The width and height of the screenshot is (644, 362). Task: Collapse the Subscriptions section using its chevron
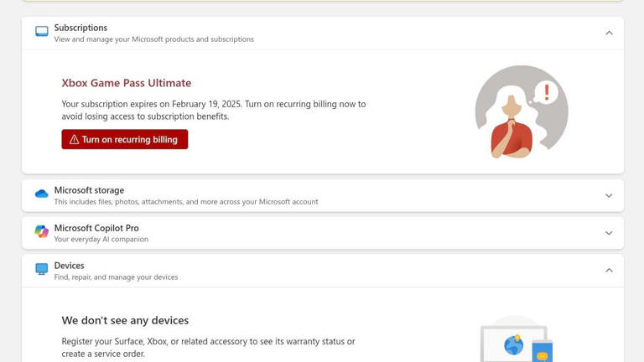(x=609, y=33)
